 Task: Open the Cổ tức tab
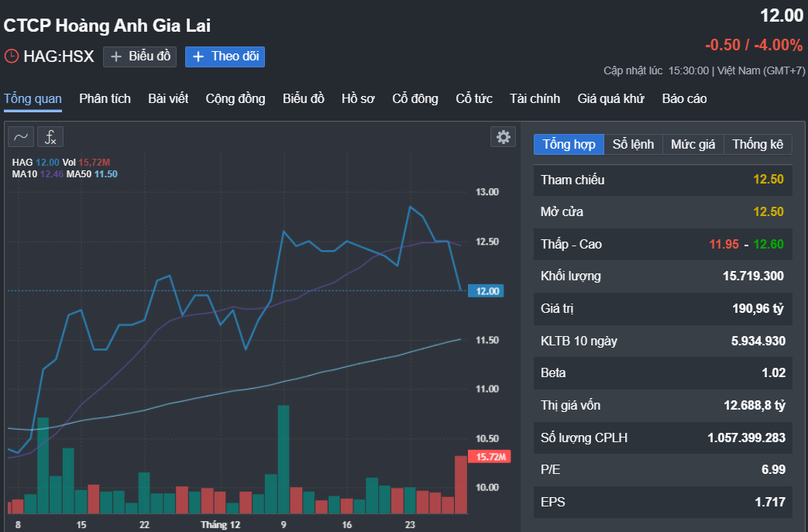[x=474, y=99]
